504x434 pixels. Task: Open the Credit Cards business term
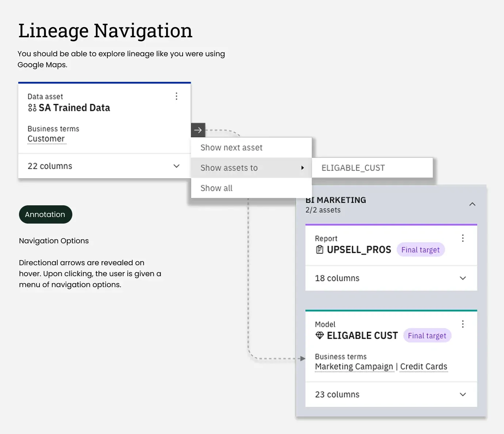(424, 366)
